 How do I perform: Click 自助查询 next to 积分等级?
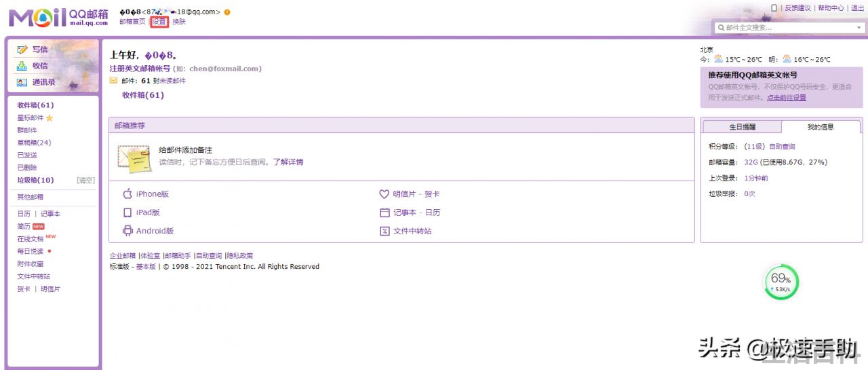(x=782, y=147)
